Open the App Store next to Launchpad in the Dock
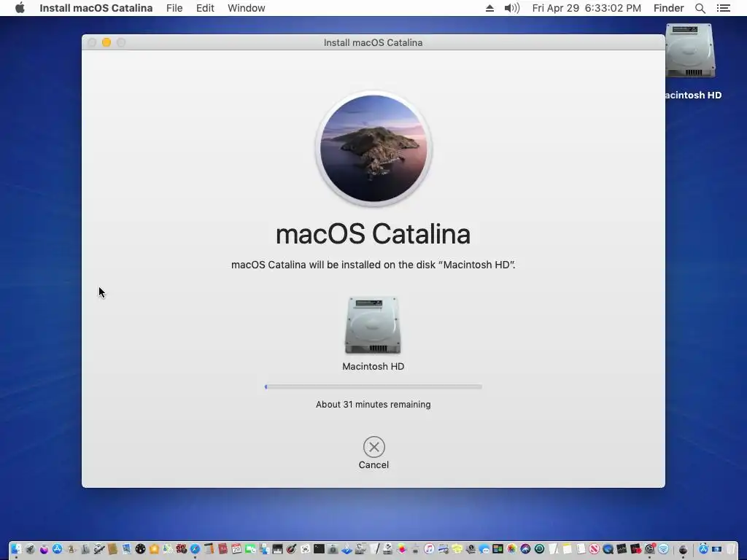This screenshot has width=747, height=560. point(57,549)
